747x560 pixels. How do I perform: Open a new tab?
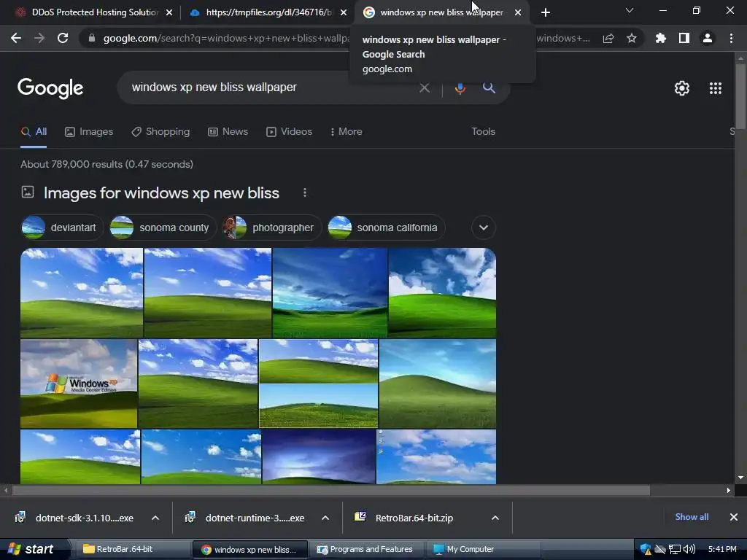[546, 12]
